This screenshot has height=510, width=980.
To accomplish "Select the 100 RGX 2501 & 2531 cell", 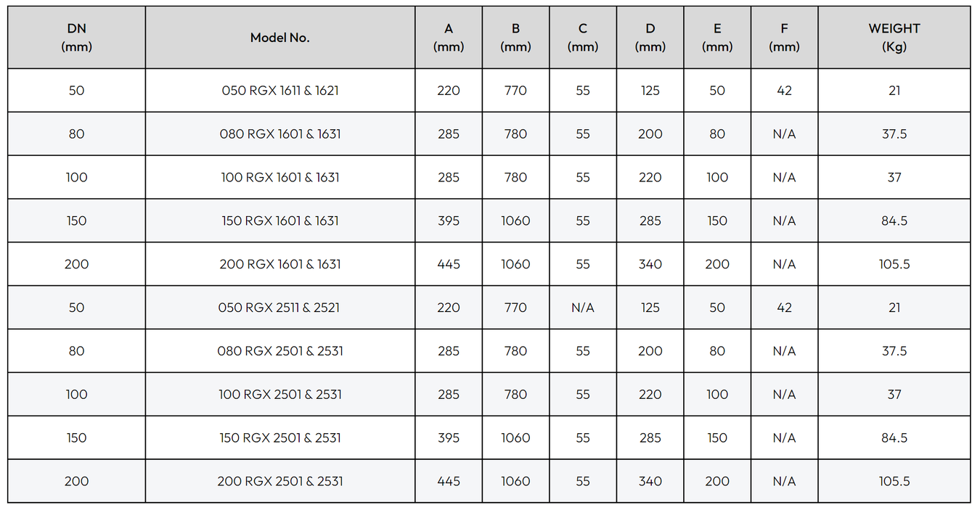I will coord(280,395).
